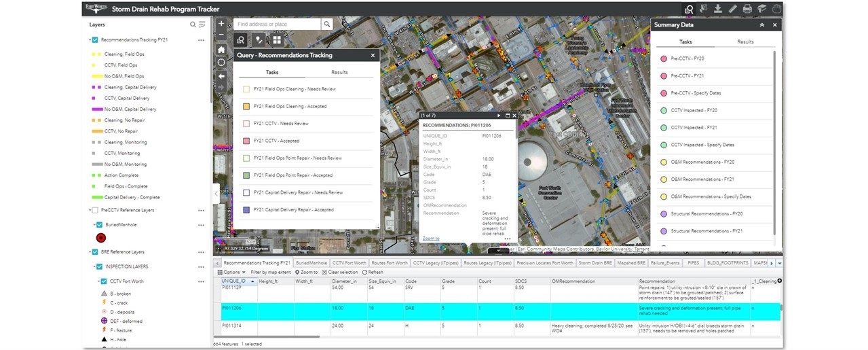868x350 pixels.
Task: Zoom in with the plus button
Action: point(221,24)
